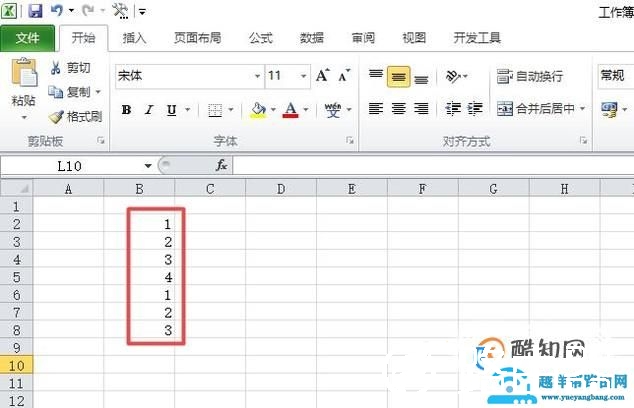Click the 自动换行 Wrap Text button
The image size is (634, 408).
tap(530, 76)
